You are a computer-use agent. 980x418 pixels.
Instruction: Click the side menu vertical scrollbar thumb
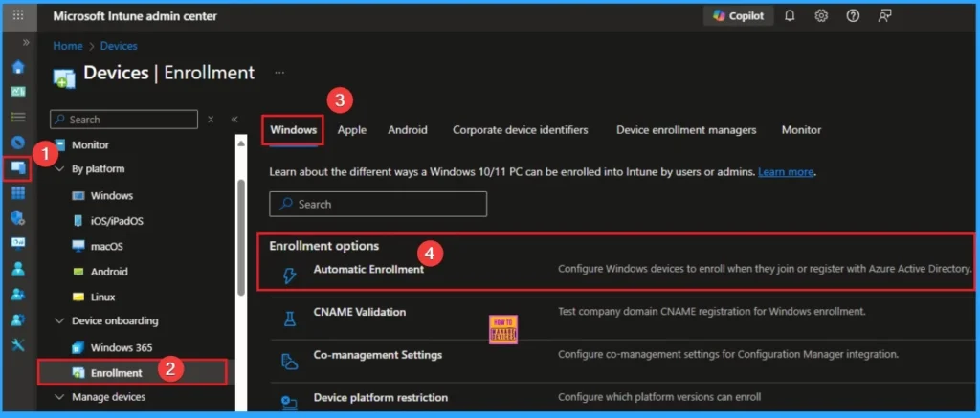tap(241, 237)
